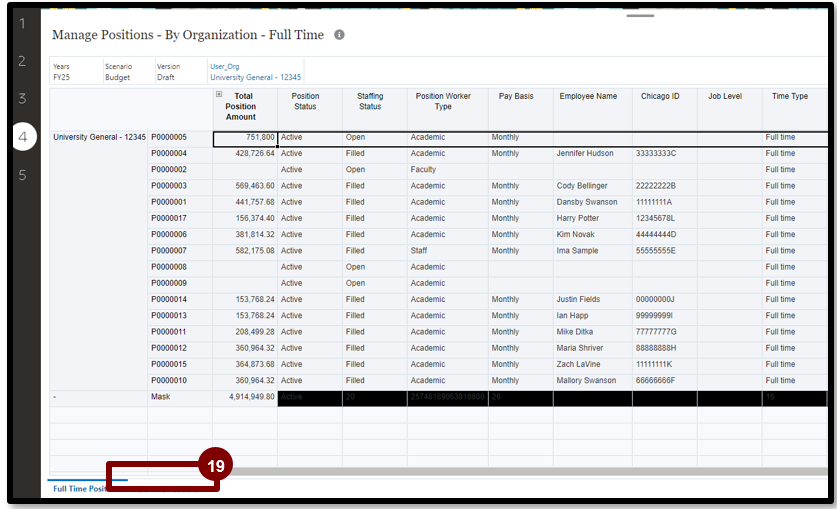
Task: Go to step 2 in the sidebar
Action: click(x=22, y=61)
